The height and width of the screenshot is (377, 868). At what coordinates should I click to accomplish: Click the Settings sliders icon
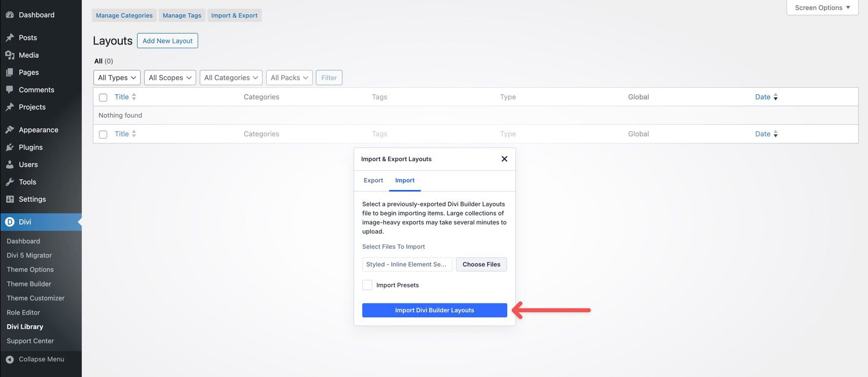tap(10, 199)
